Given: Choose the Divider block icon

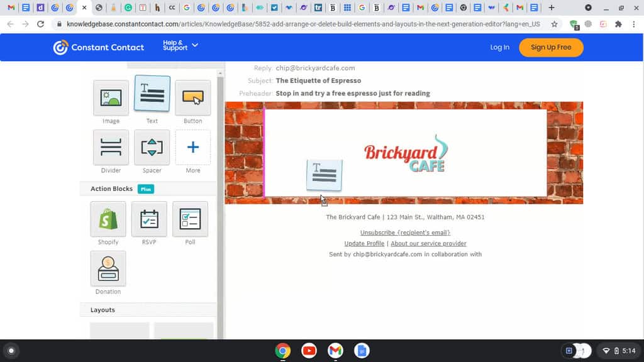Looking at the screenshot, I should pos(111,148).
